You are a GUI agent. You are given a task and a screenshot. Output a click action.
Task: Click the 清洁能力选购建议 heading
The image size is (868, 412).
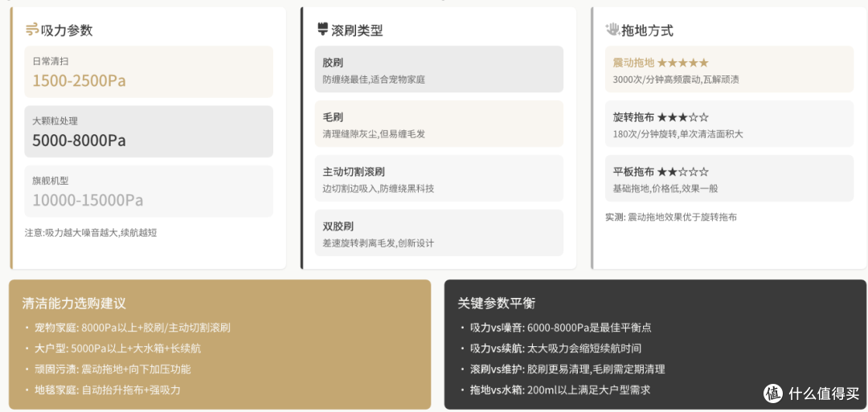(x=74, y=304)
